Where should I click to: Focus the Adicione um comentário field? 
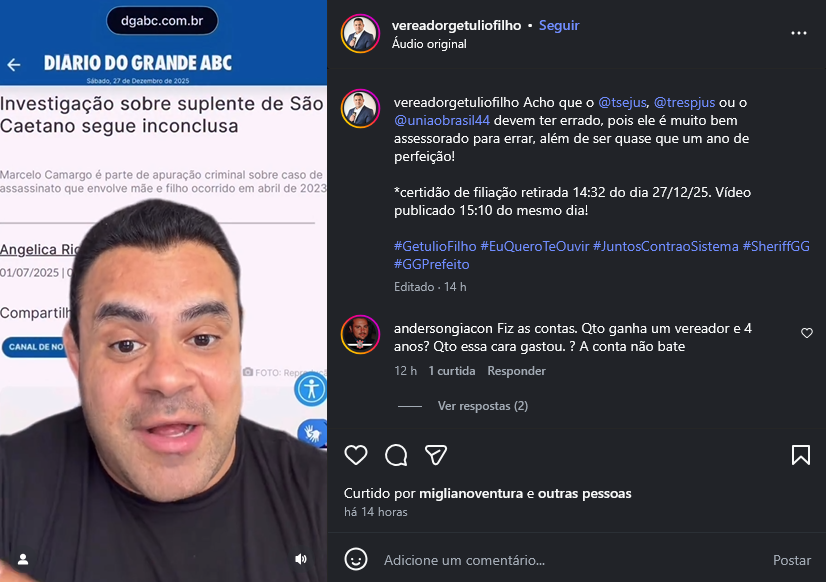coord(569,560)
